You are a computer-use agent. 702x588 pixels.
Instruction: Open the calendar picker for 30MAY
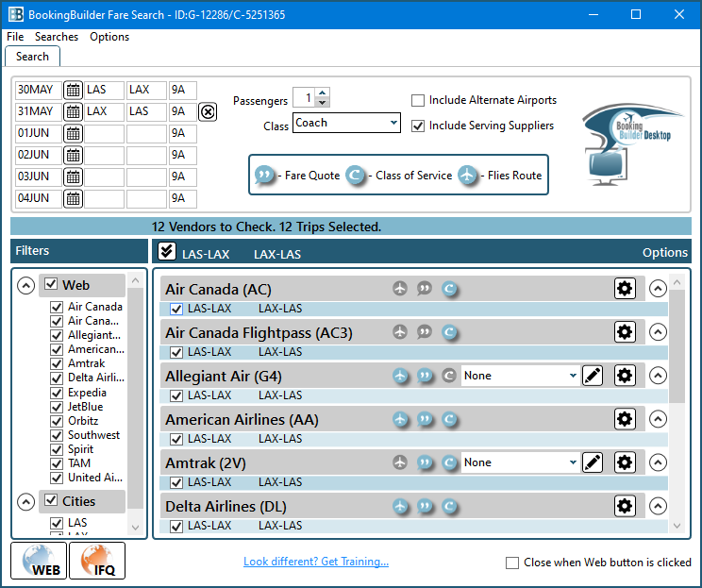click(73, 91)
